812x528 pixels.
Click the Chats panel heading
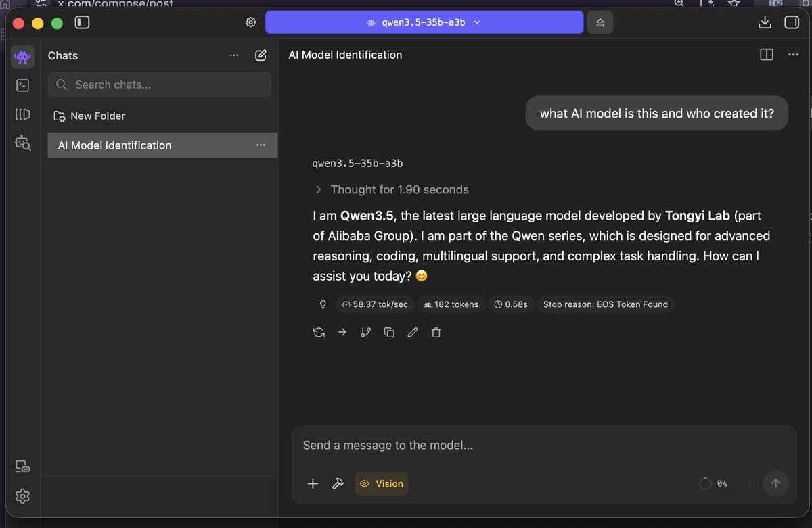coord(63,55)
